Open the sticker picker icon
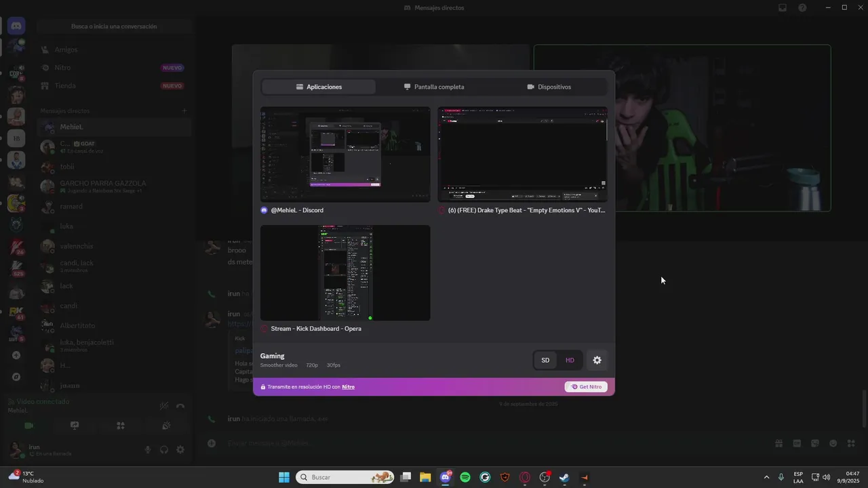The height and width of the screenshot is (488, 868). click(x=815, y=443)
